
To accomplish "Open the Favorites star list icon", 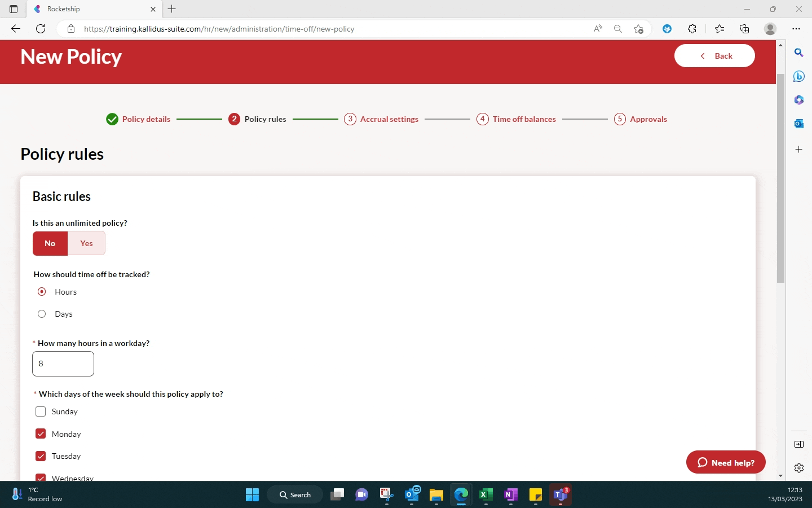I will [x=719, y=29].
